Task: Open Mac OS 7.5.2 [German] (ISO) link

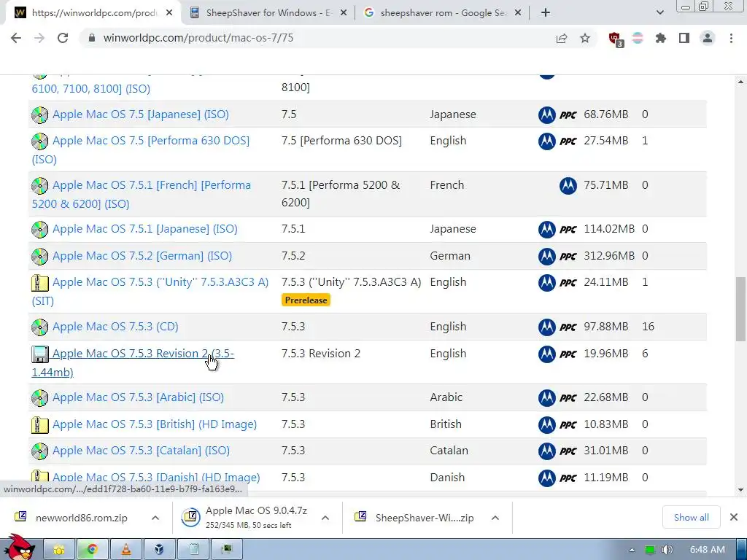Action: coord(142,256)
